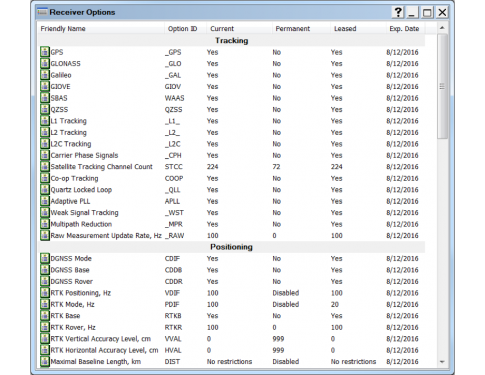Click the icon beside RTK Mode, Hz
Image resolution: width=485 pixels, height=375 pixels.
click(x=45, y=304)
